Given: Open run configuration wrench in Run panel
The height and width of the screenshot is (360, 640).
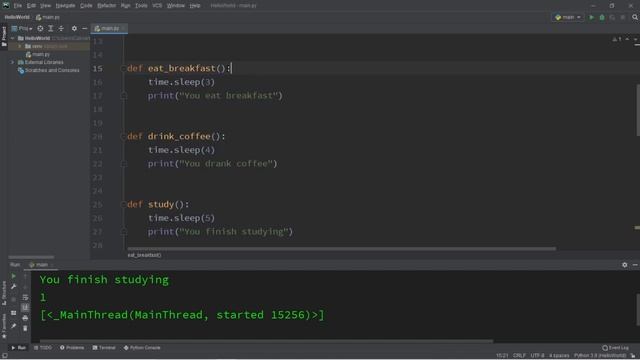Looking at the screenshot, I should [x=13, y=287].
